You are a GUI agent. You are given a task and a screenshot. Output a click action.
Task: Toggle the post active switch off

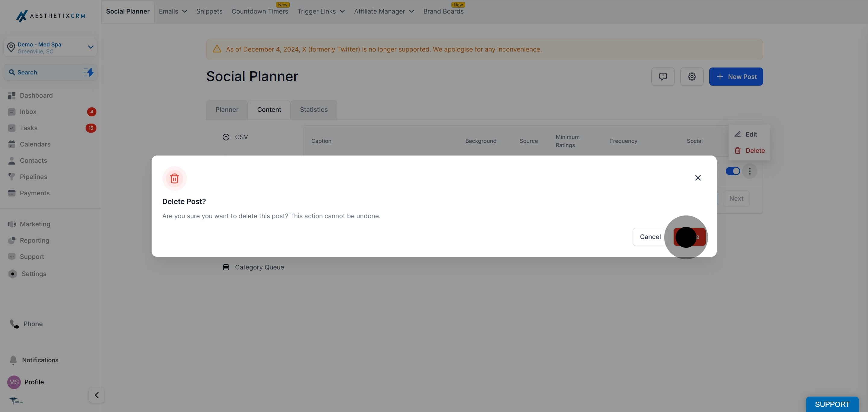[733, 171]
